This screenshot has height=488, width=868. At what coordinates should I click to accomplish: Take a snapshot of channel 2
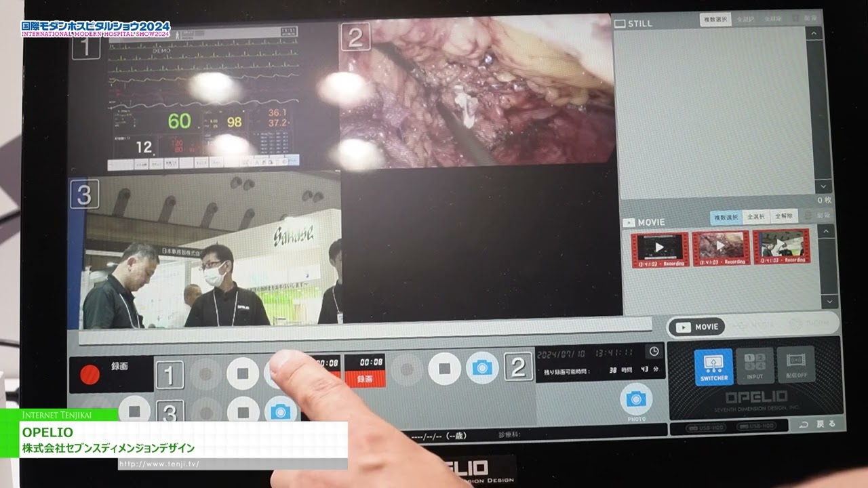coord(482,368)
